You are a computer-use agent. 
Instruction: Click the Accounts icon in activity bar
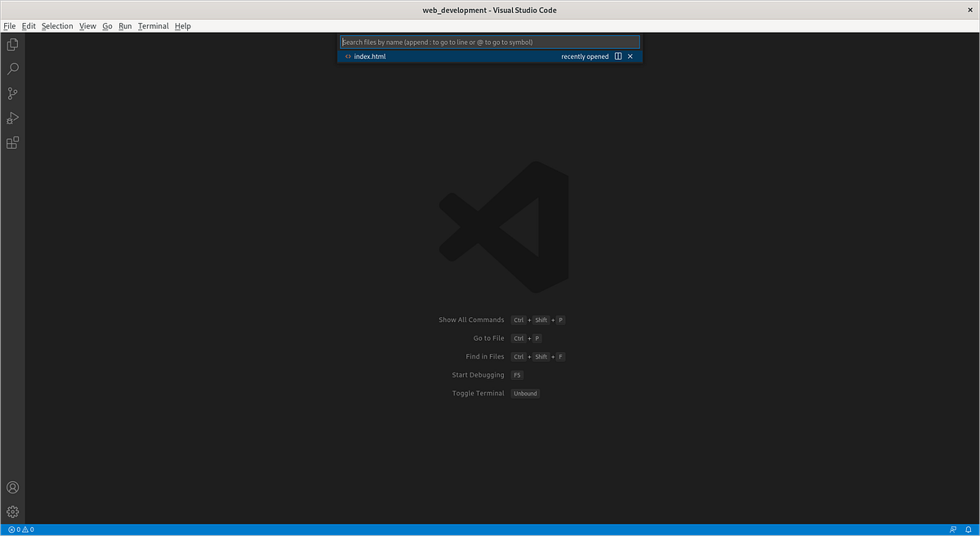(12, 487)
